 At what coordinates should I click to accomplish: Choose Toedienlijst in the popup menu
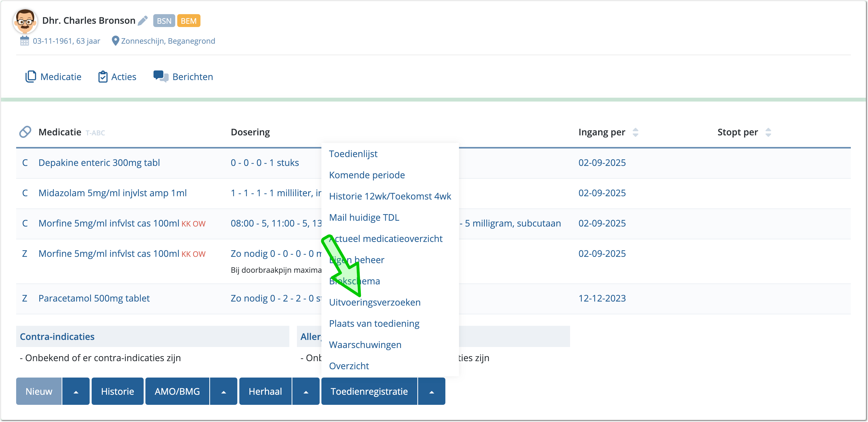tap(353, 154)
